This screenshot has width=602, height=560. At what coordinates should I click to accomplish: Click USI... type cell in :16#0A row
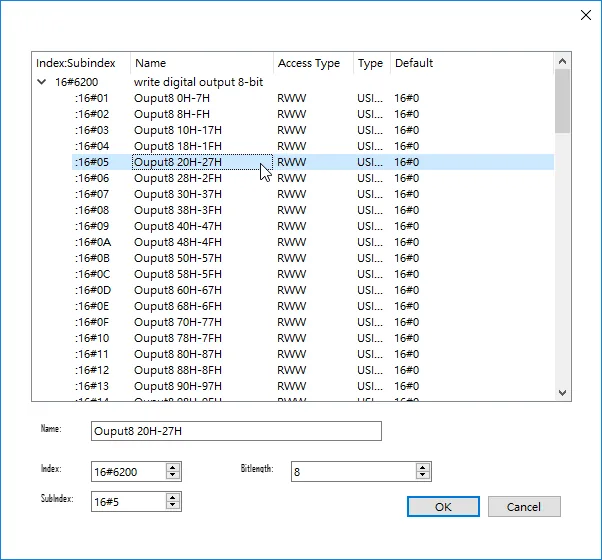click(x=370, y=242)
